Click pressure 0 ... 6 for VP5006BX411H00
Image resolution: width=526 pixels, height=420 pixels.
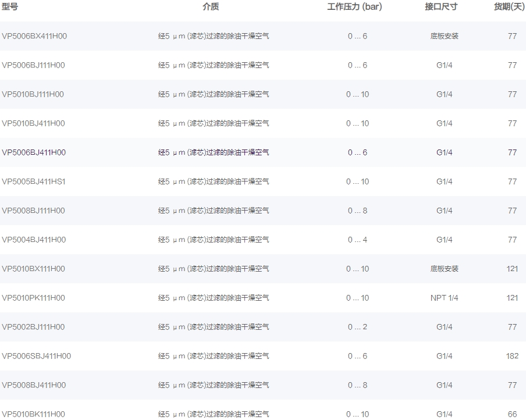(358, 36)
